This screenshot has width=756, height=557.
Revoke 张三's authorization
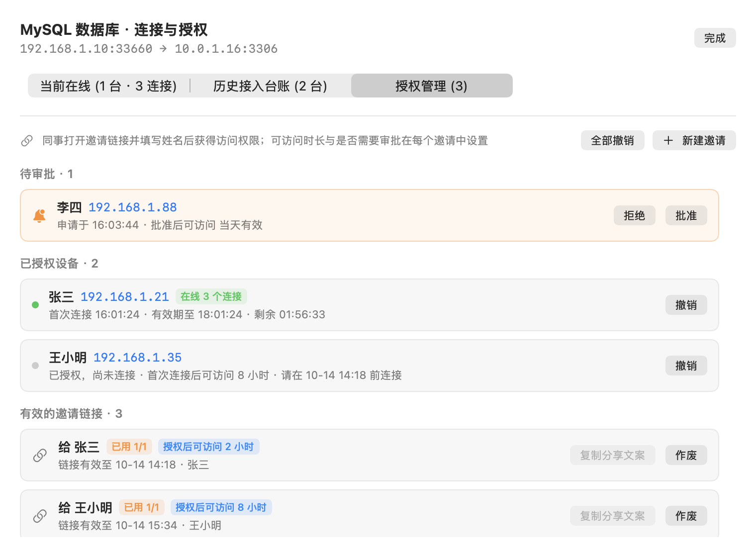(686, 305)
